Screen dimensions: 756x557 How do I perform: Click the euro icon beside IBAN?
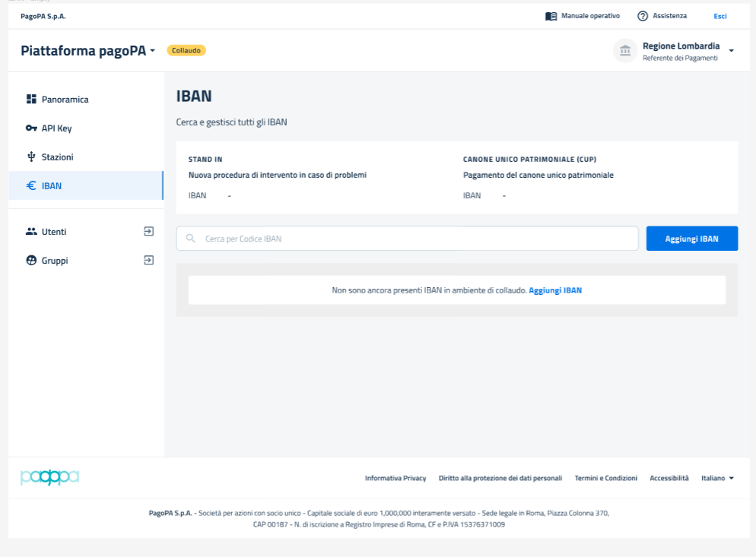31,186
